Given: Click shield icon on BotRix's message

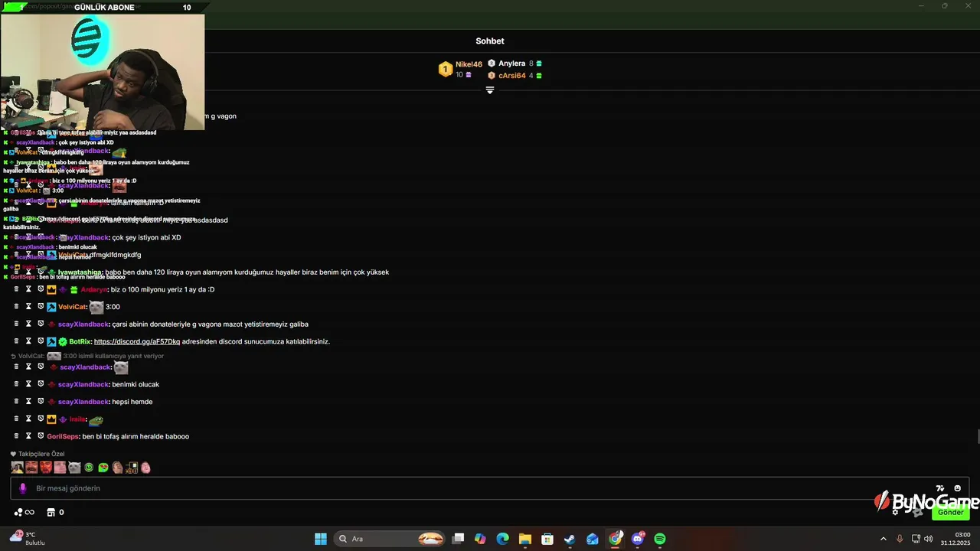Looking at the screenshot, I should click(41, 341).
